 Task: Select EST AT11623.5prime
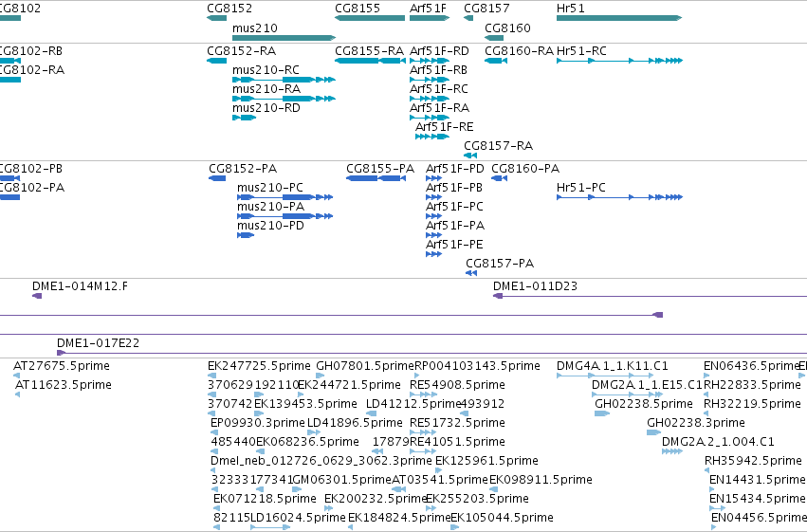click(64, 386)
